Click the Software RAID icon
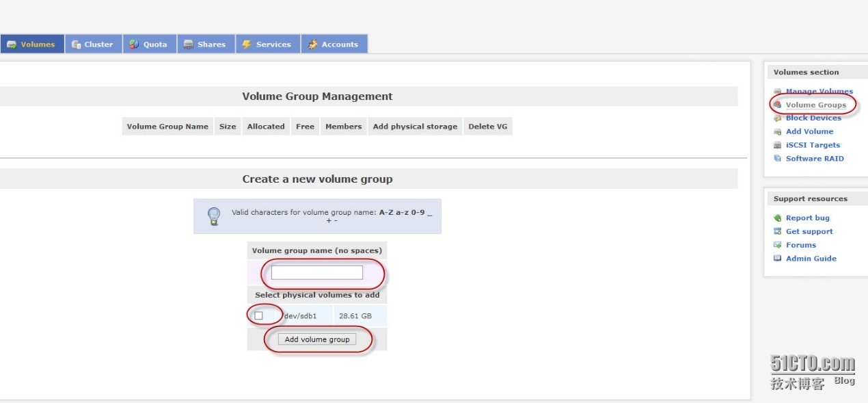The width and height of the screenshot is (868, 403). point(777,159)
